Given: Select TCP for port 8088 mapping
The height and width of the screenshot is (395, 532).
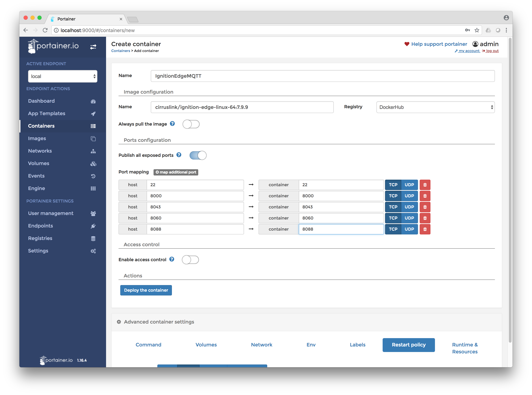Looking at the screenshot, I should (393, 229).
